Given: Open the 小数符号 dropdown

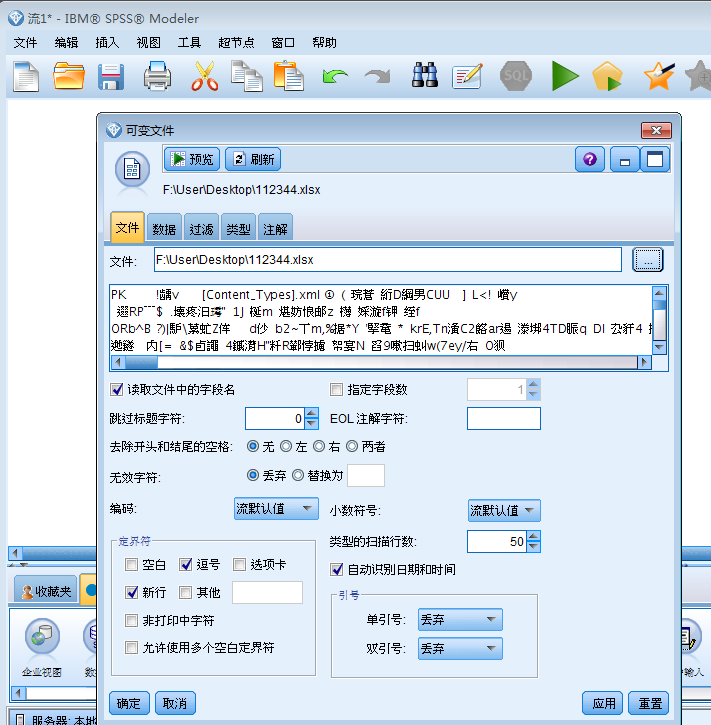Looking at the screenshot, I should click(504, 510).
